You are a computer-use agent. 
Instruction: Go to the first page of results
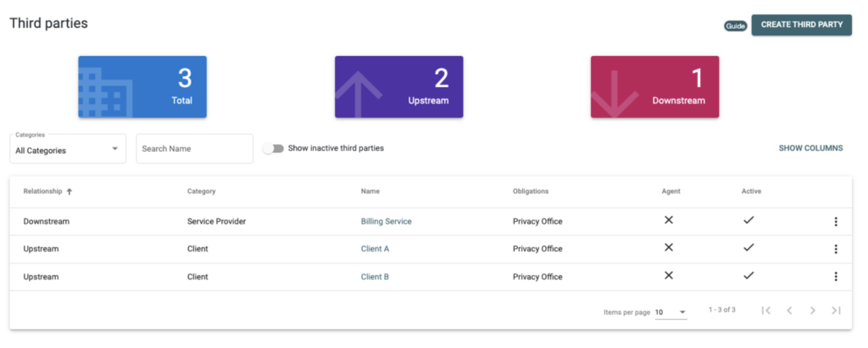[x=766, y=311]
